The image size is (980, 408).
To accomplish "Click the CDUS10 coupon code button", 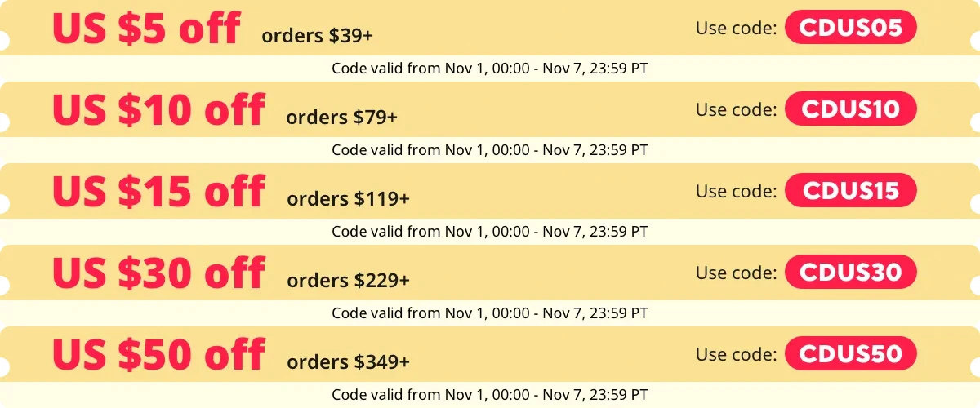I will point(851,109).
